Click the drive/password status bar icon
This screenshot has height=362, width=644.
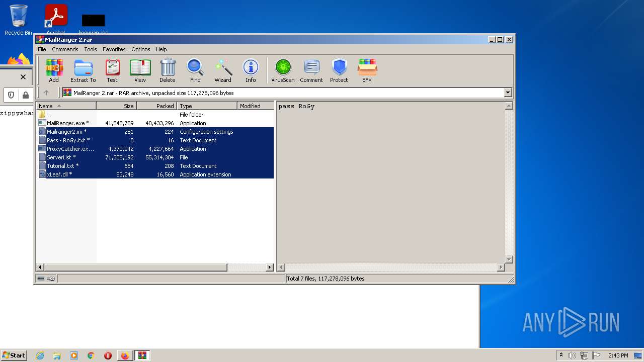tap(46, 279)
